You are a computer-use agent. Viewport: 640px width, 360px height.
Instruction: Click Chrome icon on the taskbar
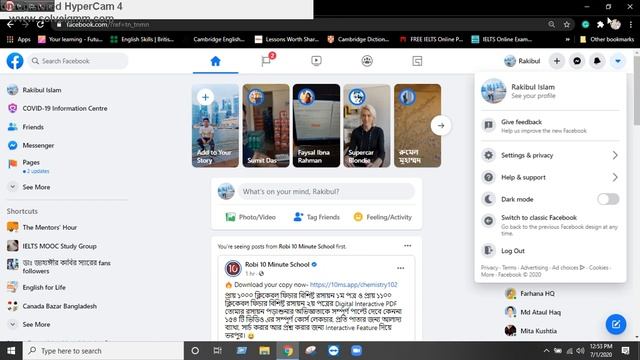pyautogui.click(x=287, y=351)
